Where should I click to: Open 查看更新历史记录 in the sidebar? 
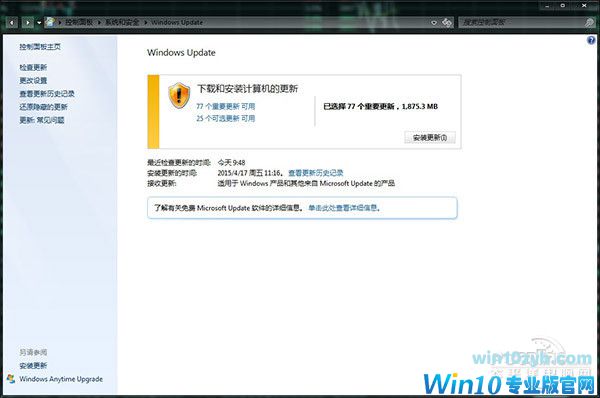[x=47, y=94]
